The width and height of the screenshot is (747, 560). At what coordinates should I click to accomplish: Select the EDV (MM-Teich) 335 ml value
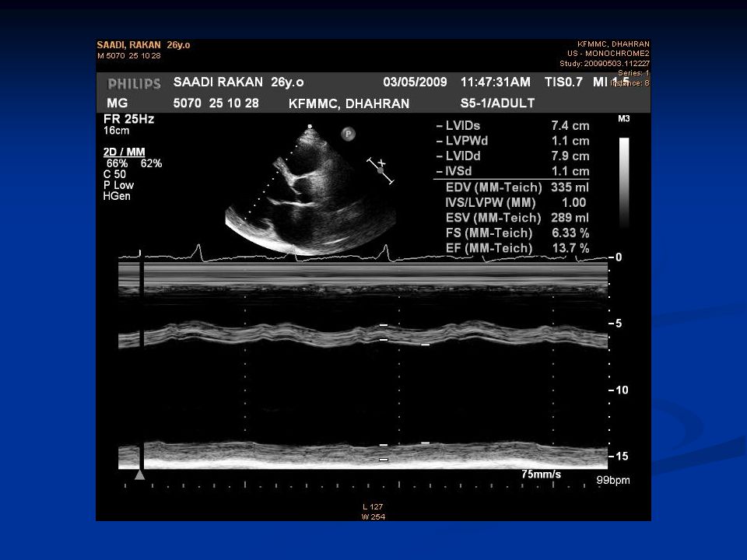pyautogui.click(x=517, y=187)
